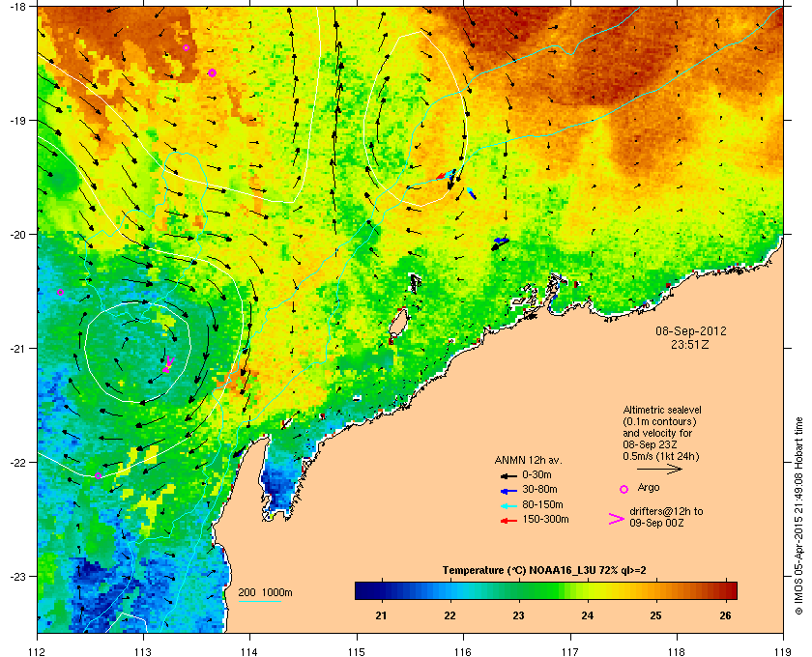Click the '0-30m' depth label

coord(536,474)
